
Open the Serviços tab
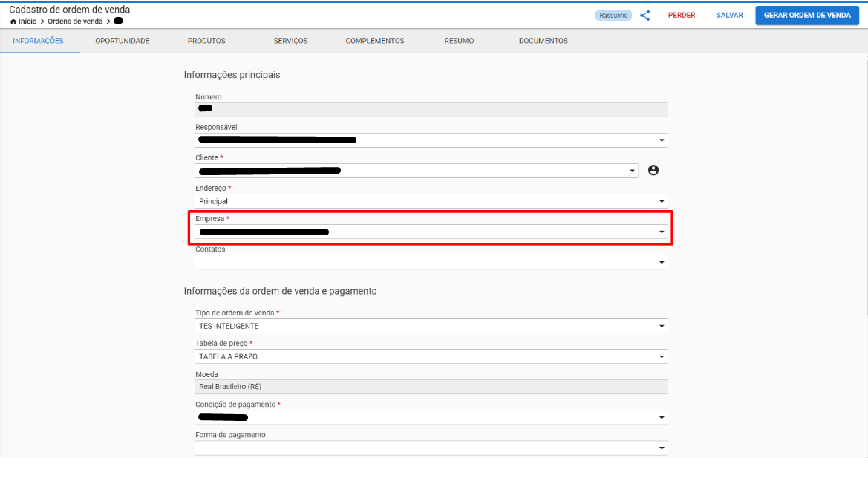pos(290,41)
